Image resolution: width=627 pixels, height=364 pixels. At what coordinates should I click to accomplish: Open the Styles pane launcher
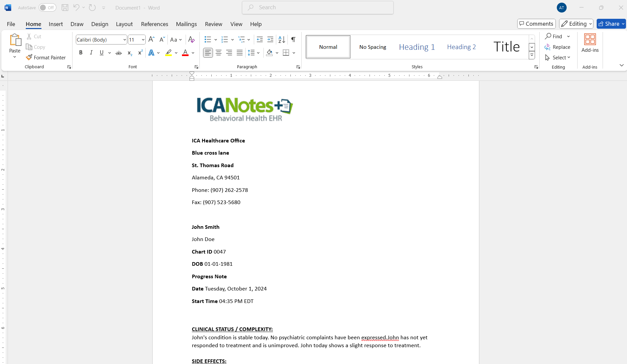point(536,67)
